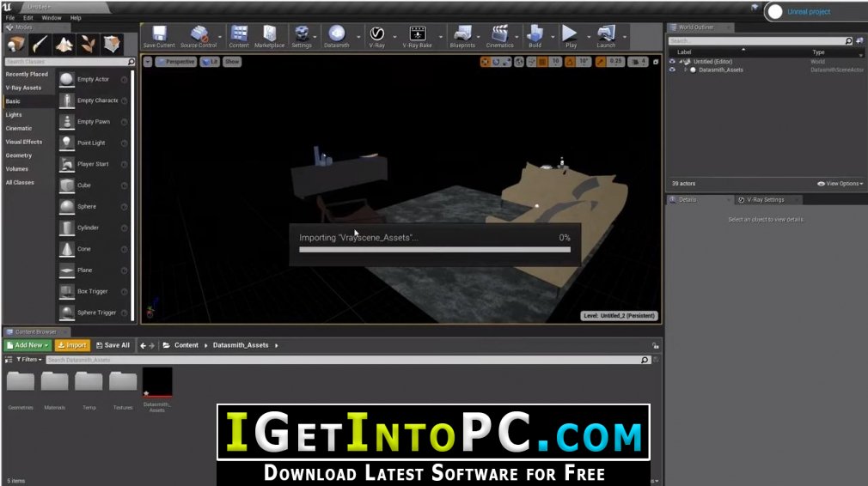Open the V-Ray toolbar icon
868x486 pixels.
377,36
